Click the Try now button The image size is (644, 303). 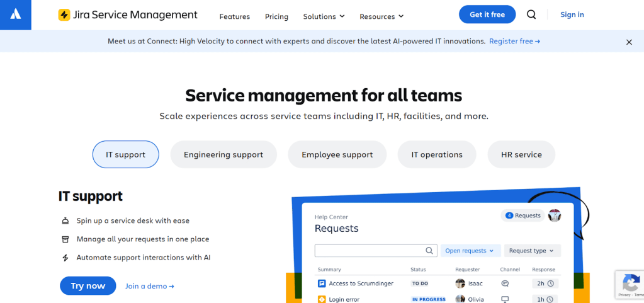pyautogui.click(x=88, y=286)
